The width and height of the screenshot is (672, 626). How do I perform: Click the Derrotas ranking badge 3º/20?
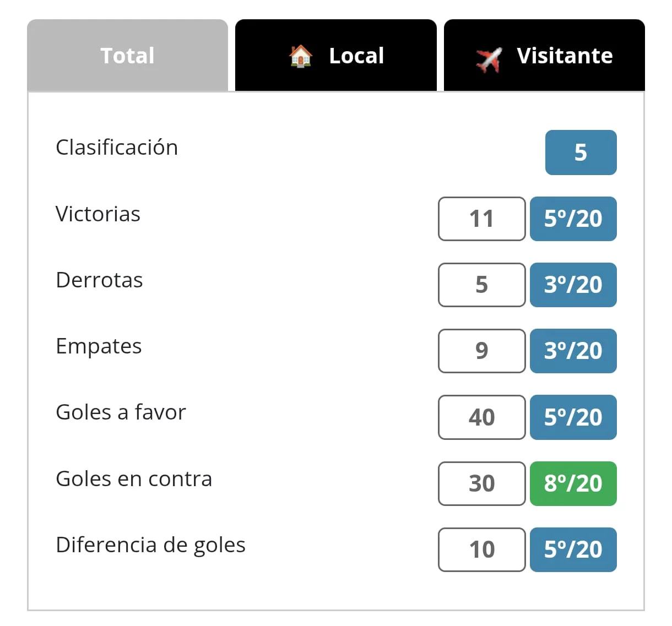(573, 285)
